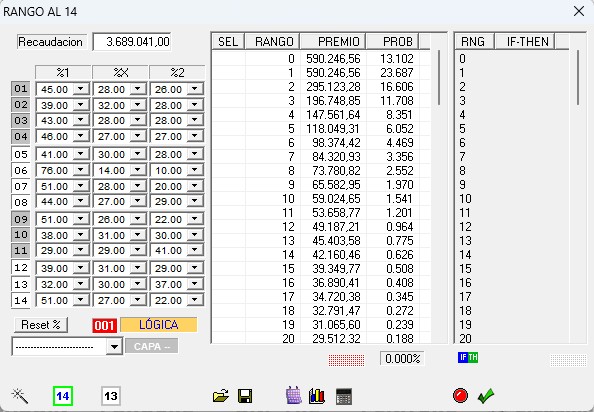
Task: Click the LÓGICA orange button
Action: pyautogui.click(x=159, y=325)
